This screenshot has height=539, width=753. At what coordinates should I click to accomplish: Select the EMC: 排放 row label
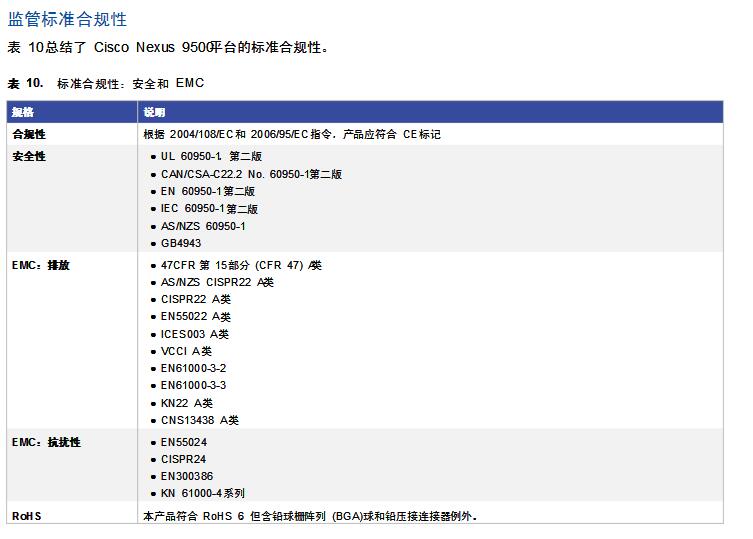click(41, 266)
